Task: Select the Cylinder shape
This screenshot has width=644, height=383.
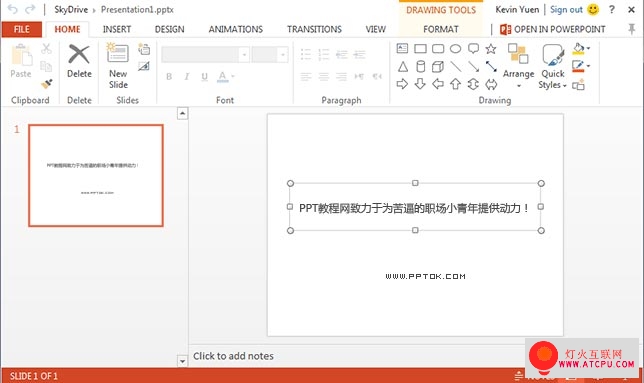Action: 420,67
